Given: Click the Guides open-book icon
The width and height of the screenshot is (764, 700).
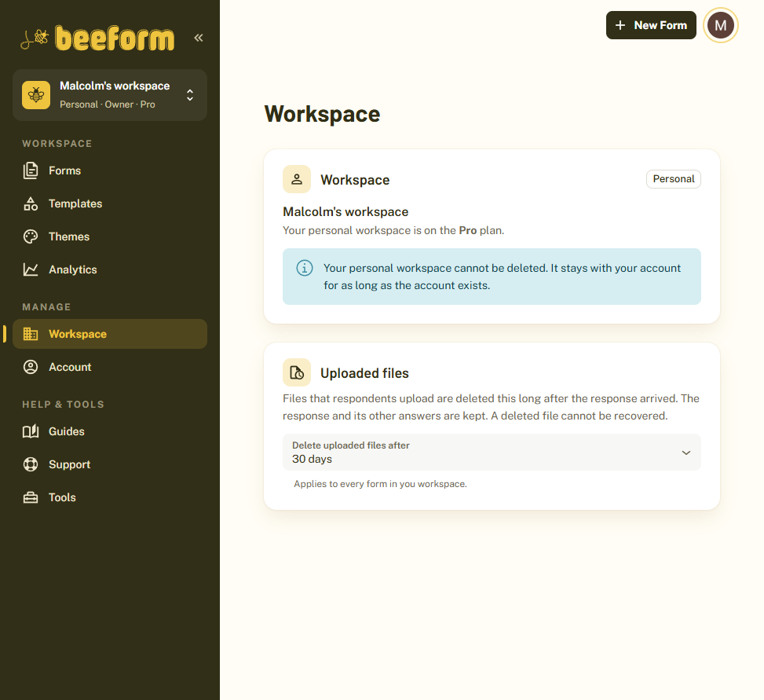Looking at the screenshot, I should tap(31, 431).
